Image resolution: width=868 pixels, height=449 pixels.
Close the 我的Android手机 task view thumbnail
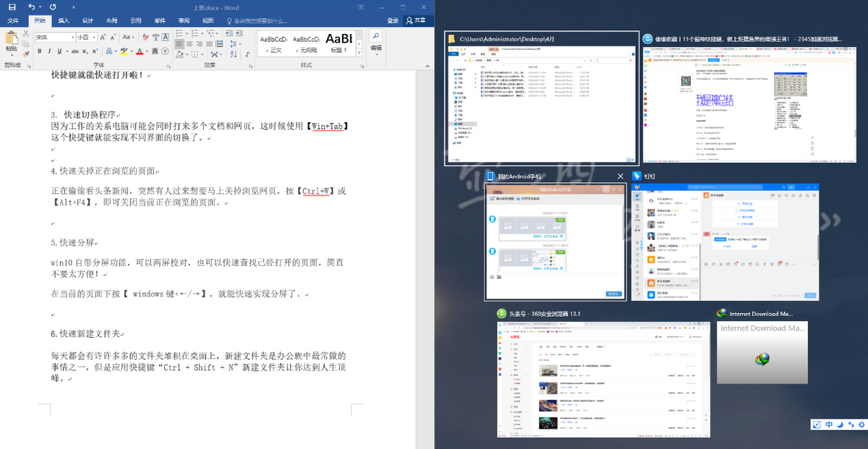(619, 176)
